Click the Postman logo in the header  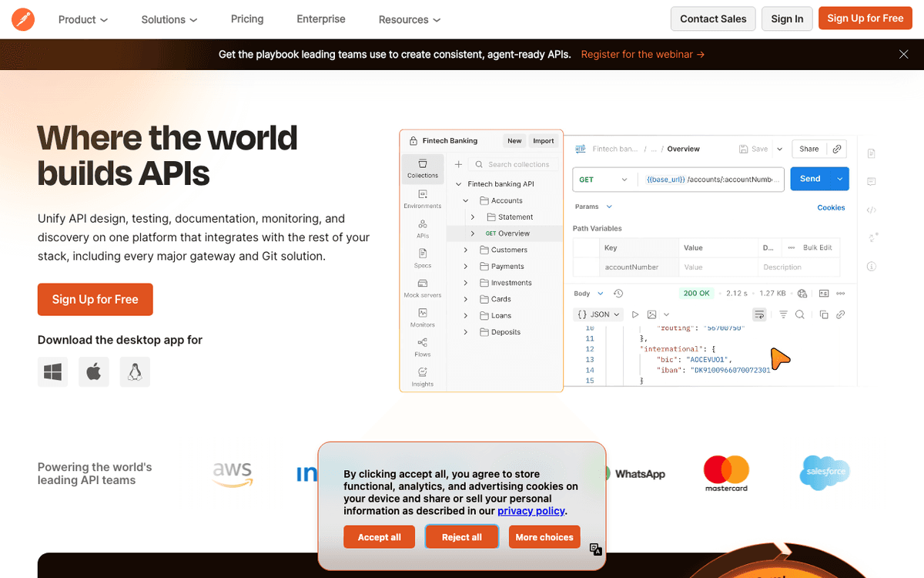[23, 19]
